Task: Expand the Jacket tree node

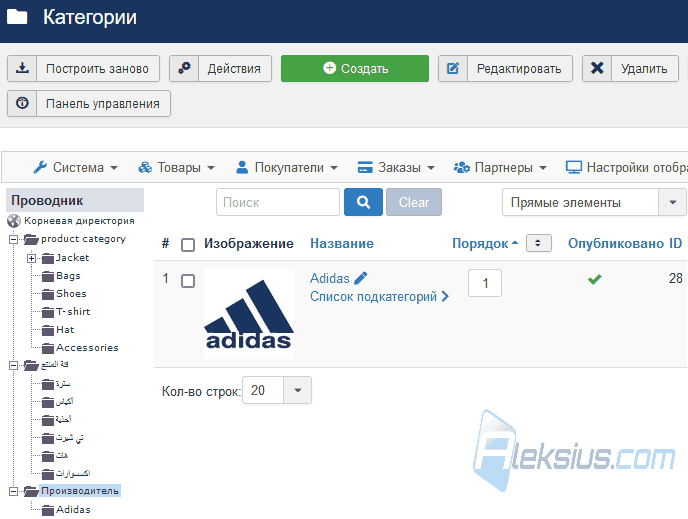Action: point(31,258)
